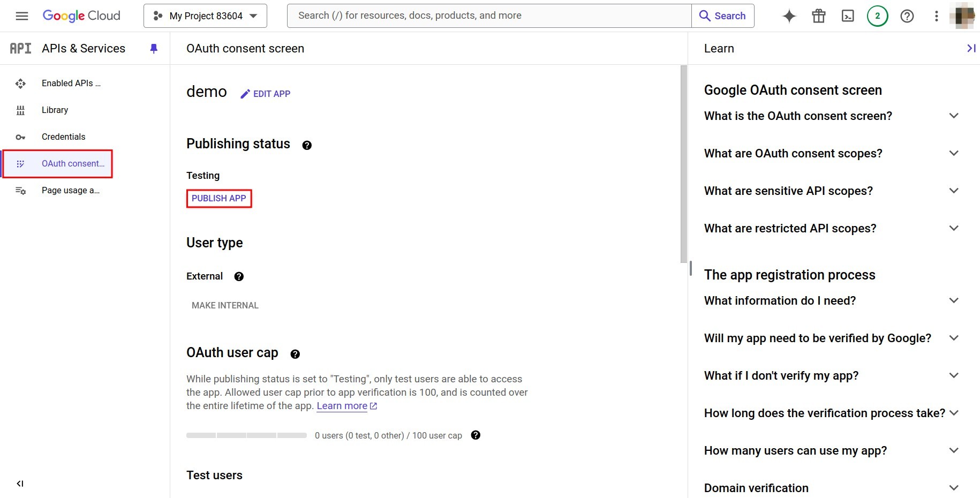Activate Cloud Shell terminal icon
This screenshot has height=498, width=980.
[x=848, y=16]
